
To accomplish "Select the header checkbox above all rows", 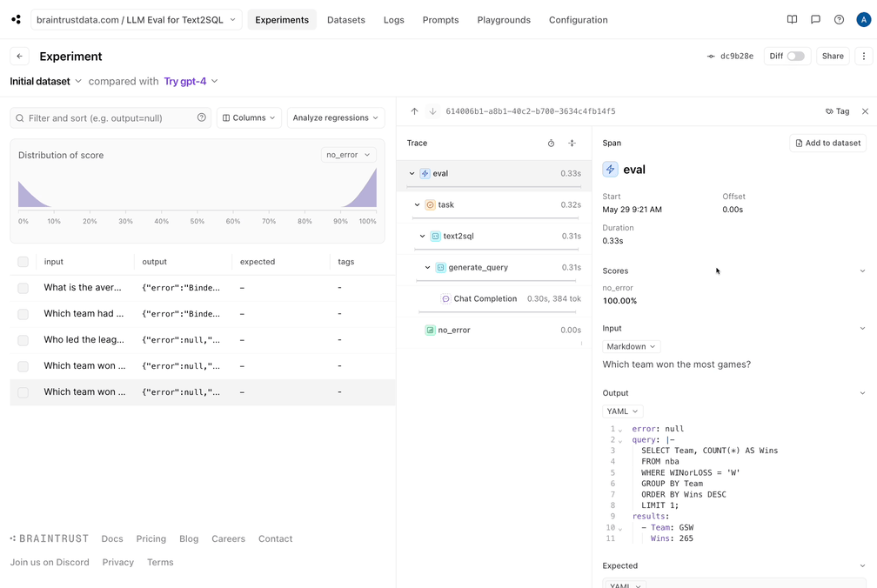I will [23, 261].
